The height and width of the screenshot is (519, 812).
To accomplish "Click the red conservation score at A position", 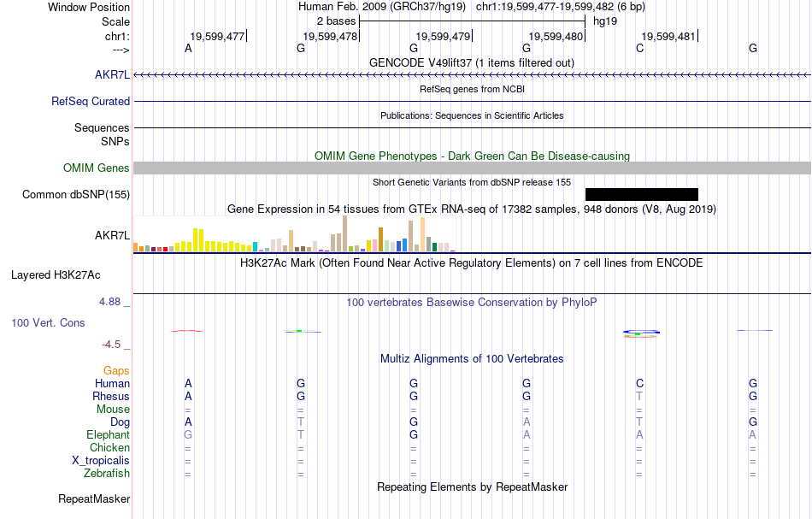I will pos(187,331).
